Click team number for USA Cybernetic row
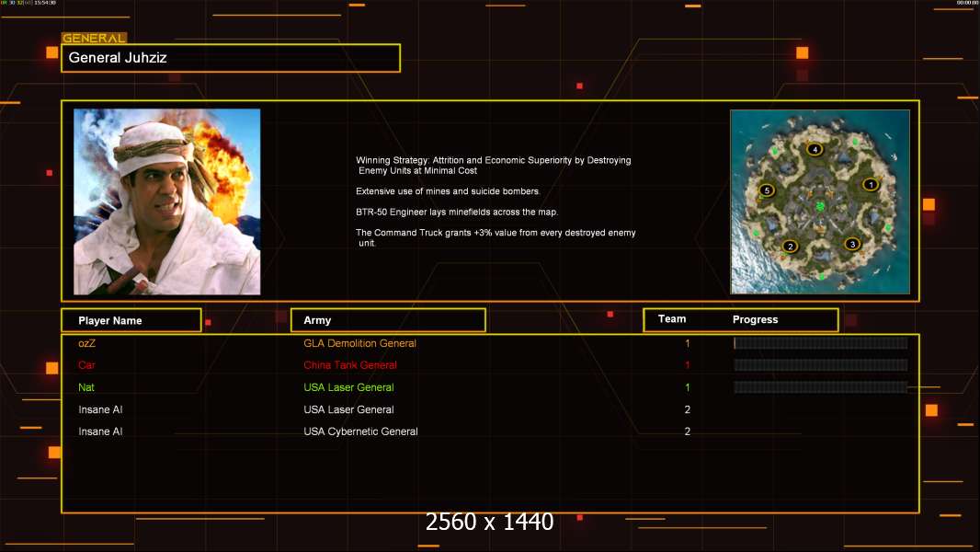This screenshot has height=552, width=980. [688, 431]
